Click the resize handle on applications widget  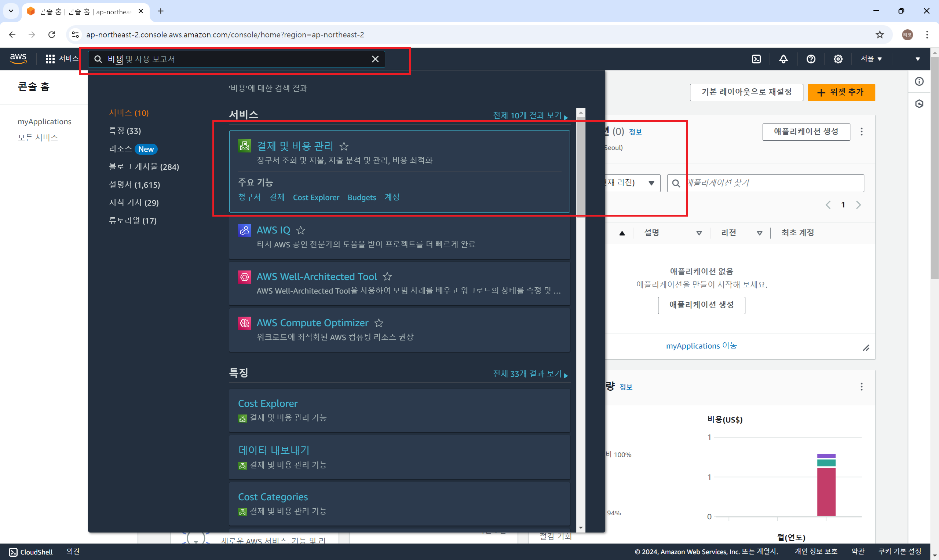(x=866, y=348)
